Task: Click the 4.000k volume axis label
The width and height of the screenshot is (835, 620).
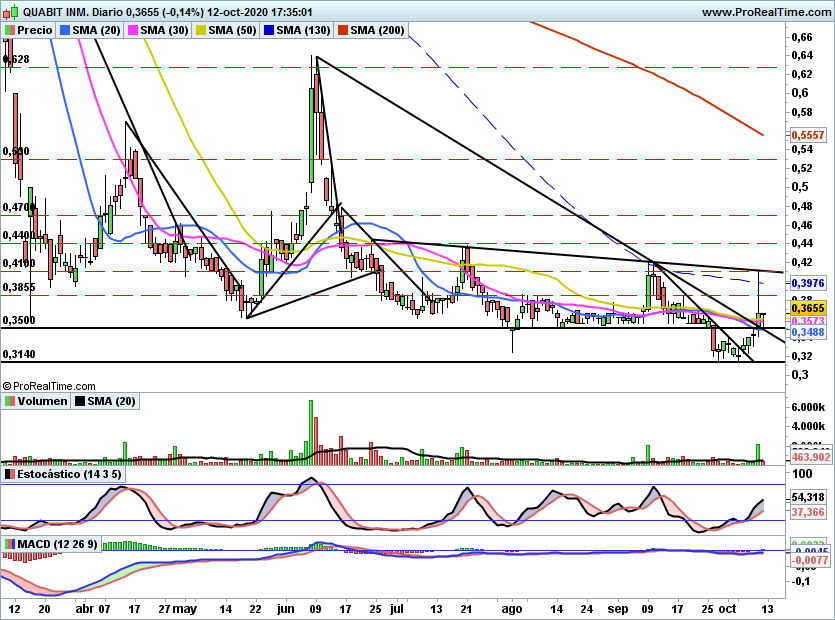Action: pyautogui.click(x=808, y=426)
